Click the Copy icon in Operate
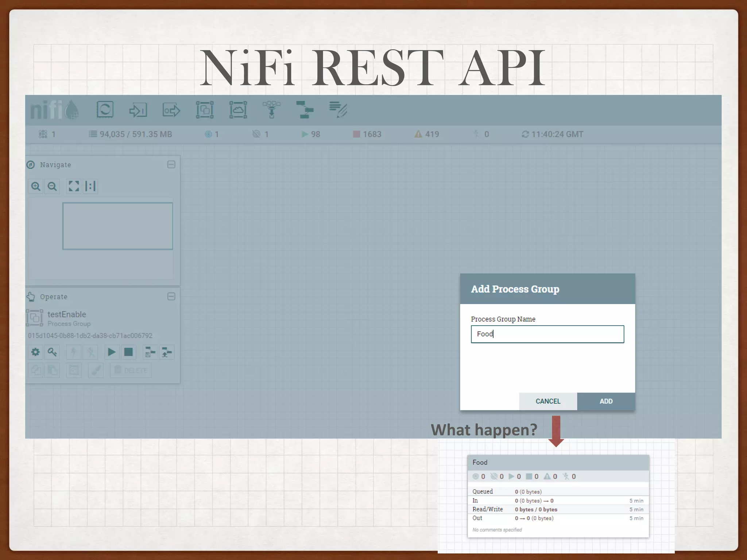 (35, 370)
